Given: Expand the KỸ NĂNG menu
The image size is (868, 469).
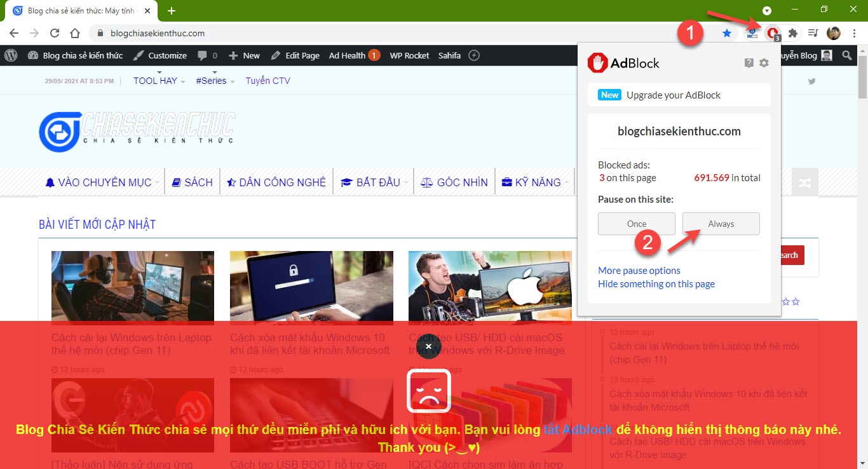Looking at the screenshot, I should (535, 182).
